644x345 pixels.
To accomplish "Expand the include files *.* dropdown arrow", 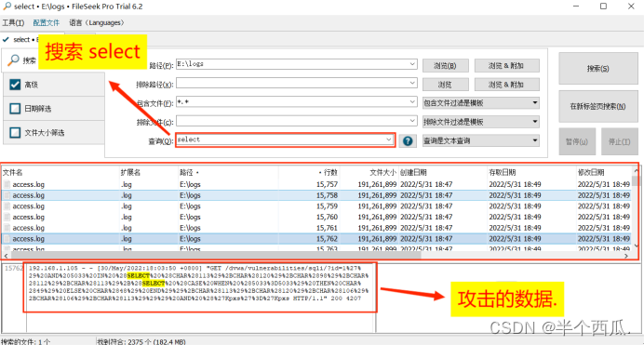I will pos(412,101).
